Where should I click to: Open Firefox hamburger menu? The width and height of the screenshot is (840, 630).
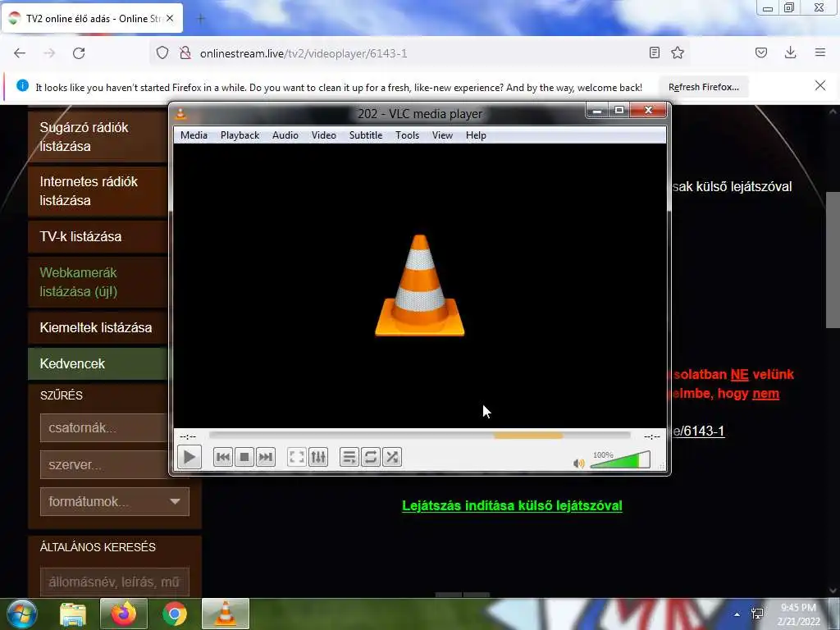(820, 52)
